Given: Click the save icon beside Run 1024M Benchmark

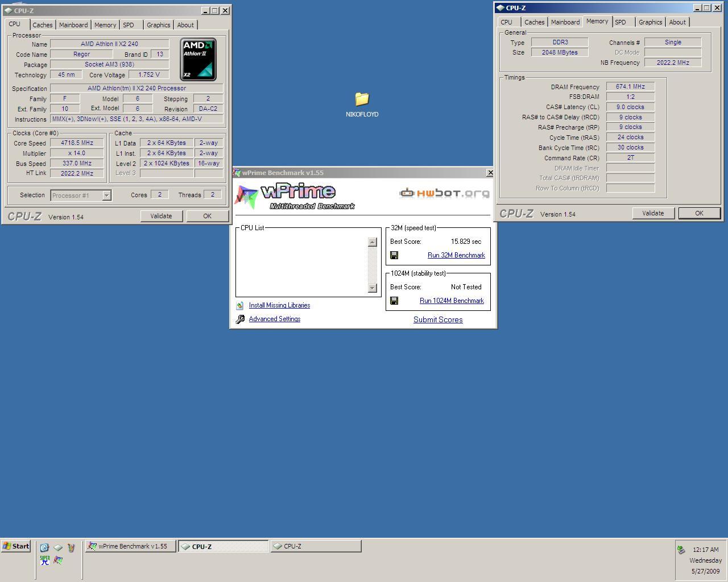Looking at the screenshot, I should point(394,301).
